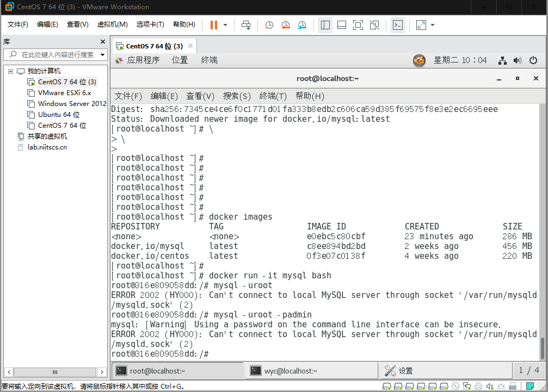The height and width of the screenshot is (392, 548).
Task: Open the stretch display dropdown arrow
Action: point(433,25)
